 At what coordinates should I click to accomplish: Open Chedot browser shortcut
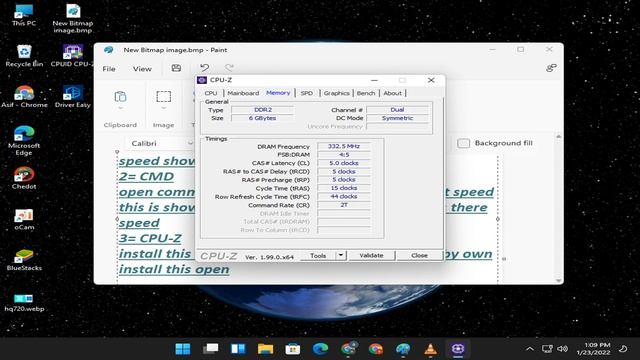(x=24, y=178)
